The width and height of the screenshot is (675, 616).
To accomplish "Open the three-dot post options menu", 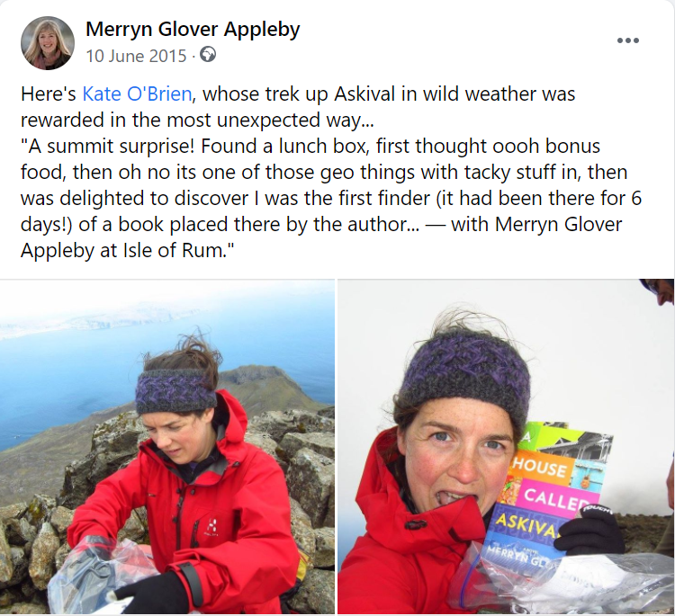I will click(x=627, y=40).
